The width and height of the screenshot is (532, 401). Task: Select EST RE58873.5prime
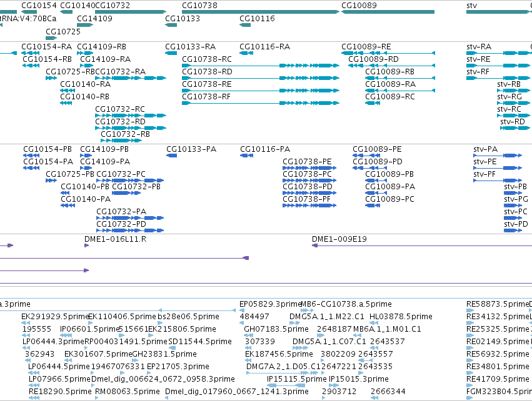[498, 304]
